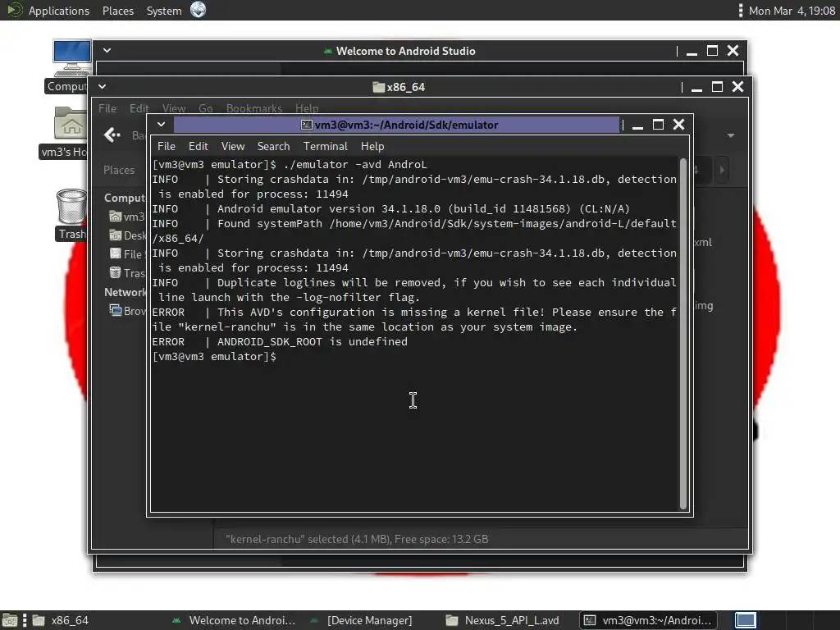Open the terminal File menu
Screen dimensions: 840x630
pos(166,146)
